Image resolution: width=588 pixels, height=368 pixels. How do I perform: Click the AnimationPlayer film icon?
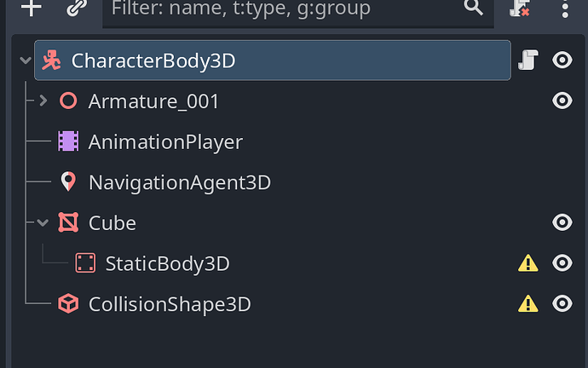pyautogui.click(x=68, y=141)
